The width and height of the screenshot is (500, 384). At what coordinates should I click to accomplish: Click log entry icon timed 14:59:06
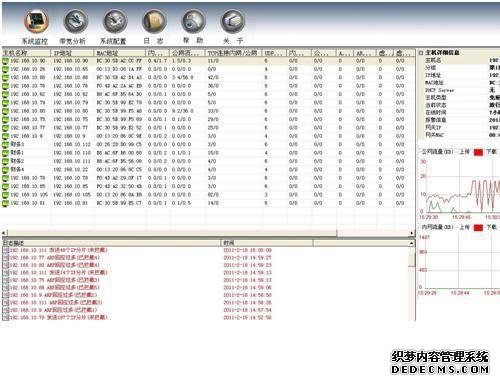pyautogui.click(x=5, y=288)
